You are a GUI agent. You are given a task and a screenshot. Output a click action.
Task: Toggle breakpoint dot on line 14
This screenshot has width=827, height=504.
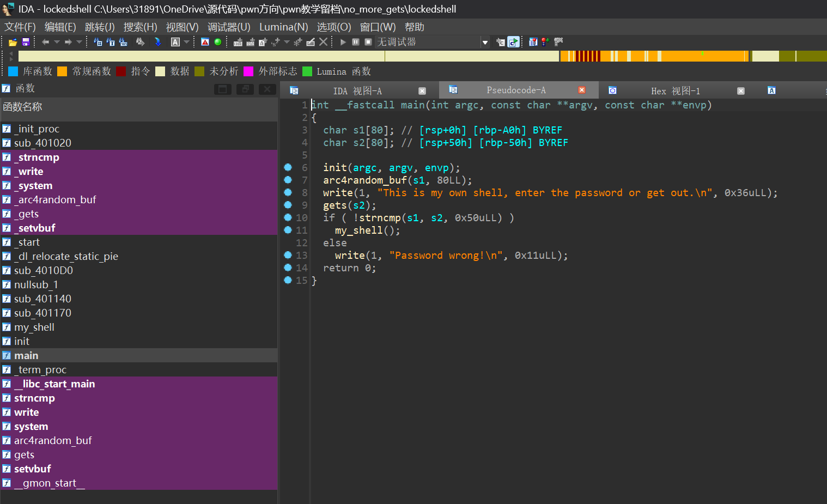coord(288,268)
